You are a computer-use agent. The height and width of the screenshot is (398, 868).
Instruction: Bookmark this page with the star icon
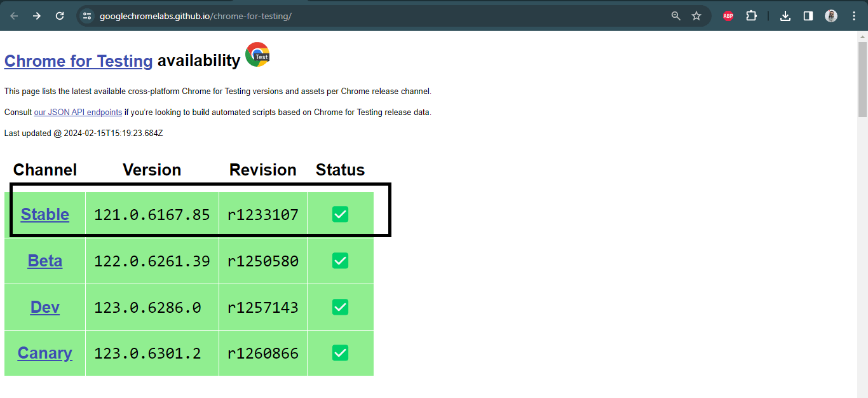coord(696,16)
